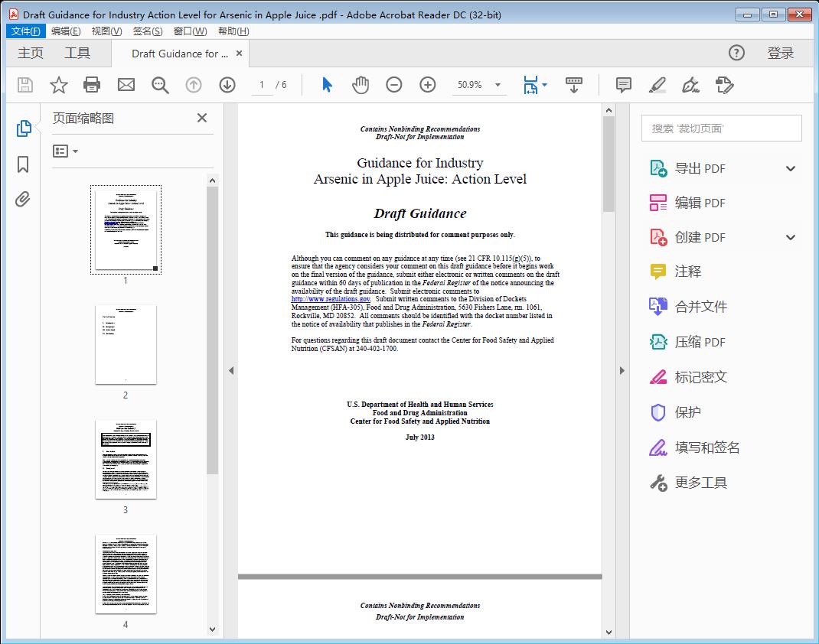Click the selection arrow tool
This screenshot has width=819, height=644.
click(x=325, y=85)
